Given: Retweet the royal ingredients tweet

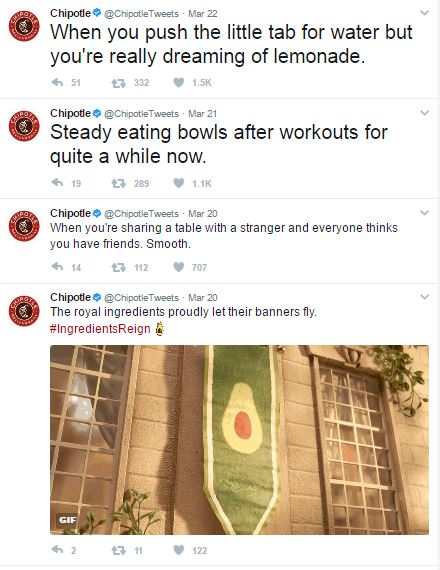Looking at the screenshot, I should 118,550.
